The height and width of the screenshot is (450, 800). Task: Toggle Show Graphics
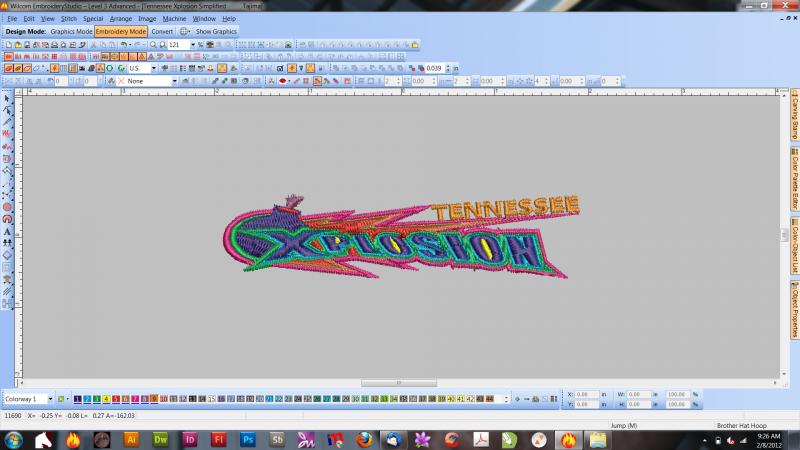click(216, 32)
